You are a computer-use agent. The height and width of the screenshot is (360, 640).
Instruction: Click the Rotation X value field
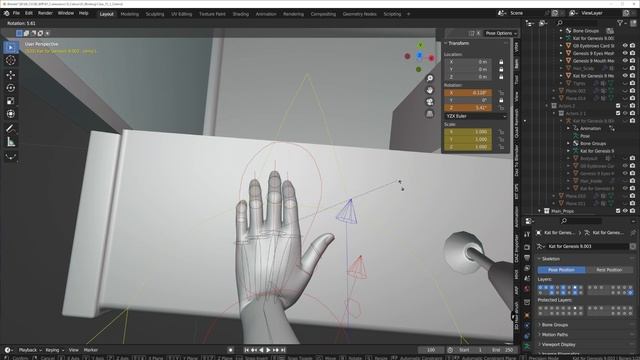468,93
